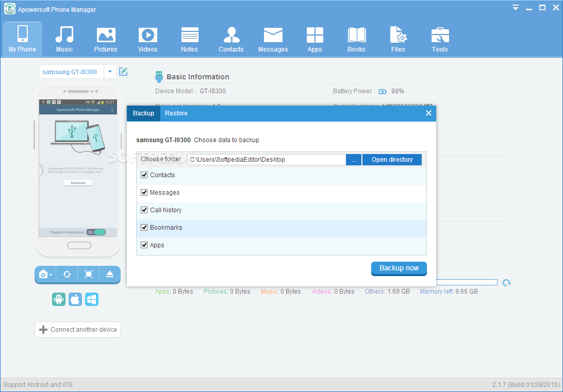
Task: Toggle Display in Notification switch
Action: coord(96,232)
